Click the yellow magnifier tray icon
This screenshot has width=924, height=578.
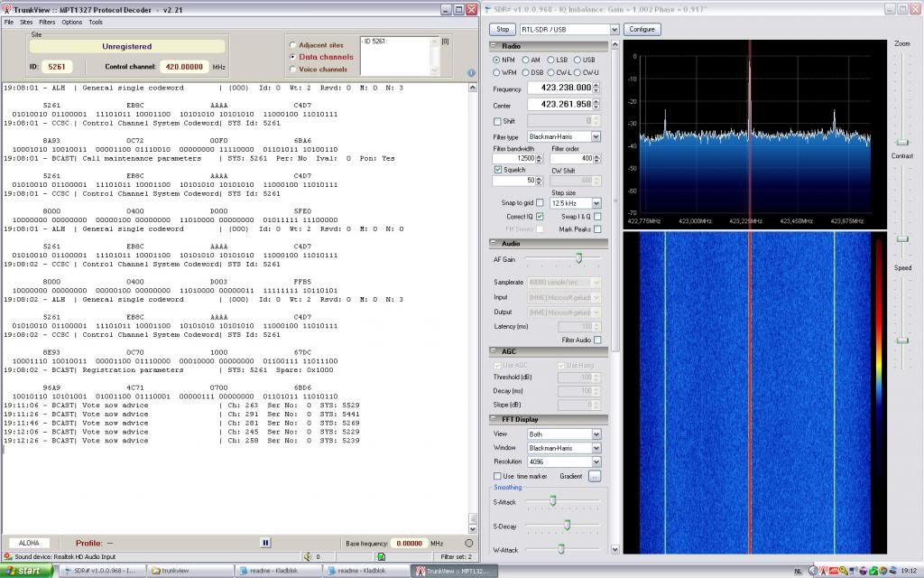click(844, 571)
